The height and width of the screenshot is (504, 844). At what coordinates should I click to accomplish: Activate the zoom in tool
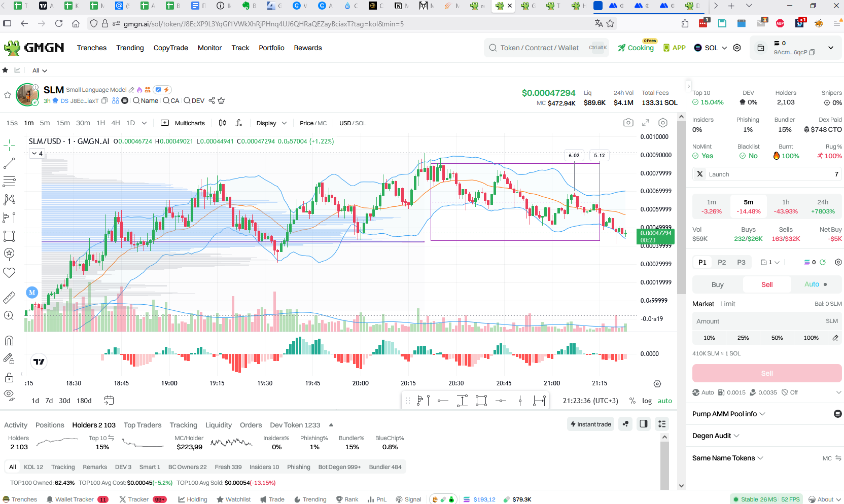(9, 316)
